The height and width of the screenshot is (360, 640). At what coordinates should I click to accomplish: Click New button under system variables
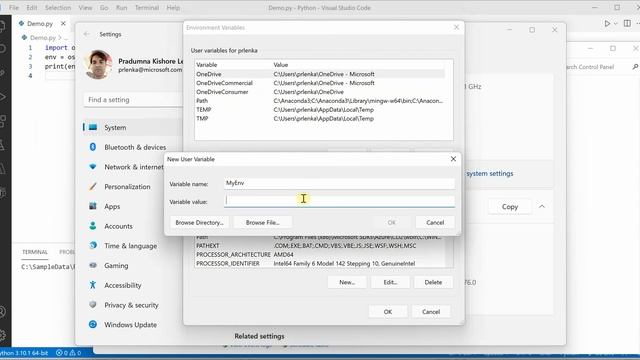347,282
